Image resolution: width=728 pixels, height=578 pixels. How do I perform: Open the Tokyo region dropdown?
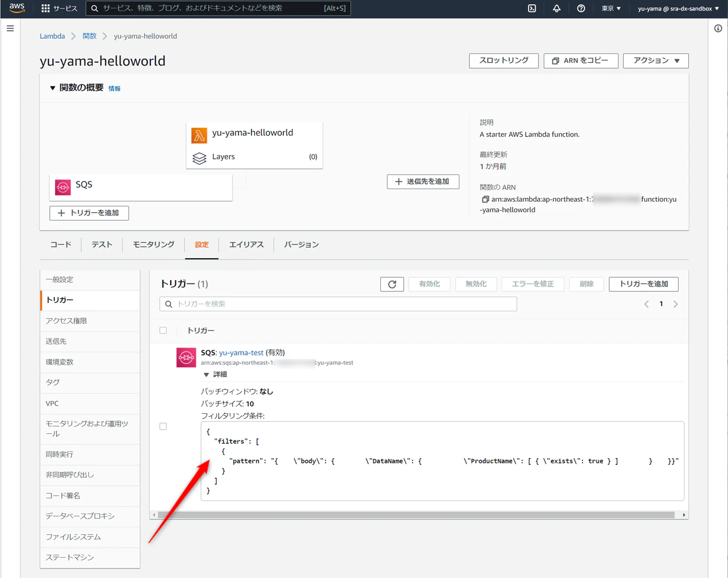click(611, 8)
